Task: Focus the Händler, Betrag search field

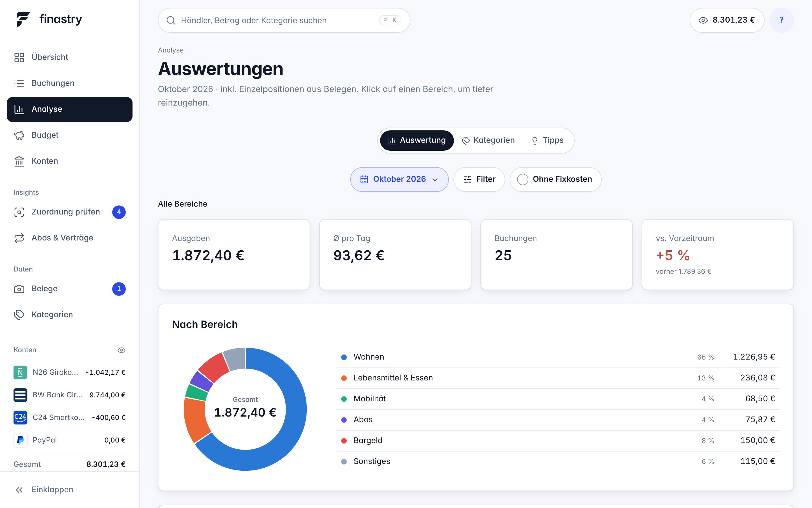Action: tap(284, 21)
